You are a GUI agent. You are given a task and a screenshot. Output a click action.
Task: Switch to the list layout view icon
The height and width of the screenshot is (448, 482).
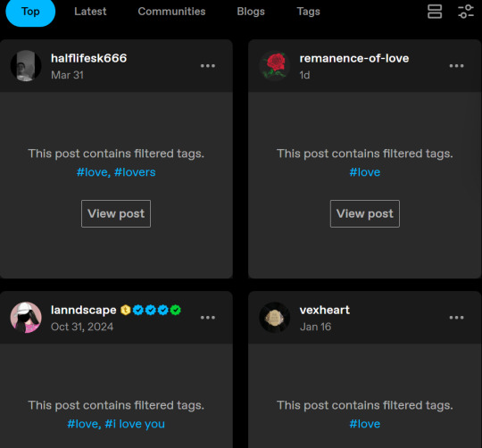435,12
